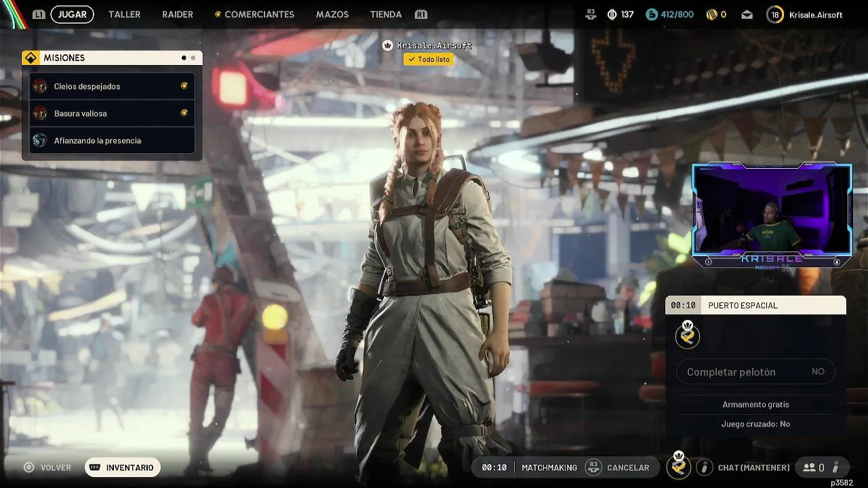Click the crown icon above player name
The height and width of the screenshot is (488, 868).
[x=387, y=45]
